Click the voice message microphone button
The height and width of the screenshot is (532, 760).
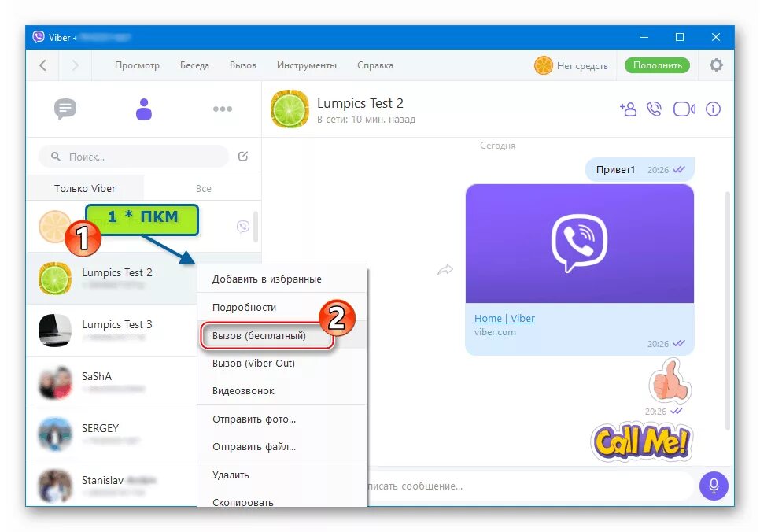[x=714, y=486]
